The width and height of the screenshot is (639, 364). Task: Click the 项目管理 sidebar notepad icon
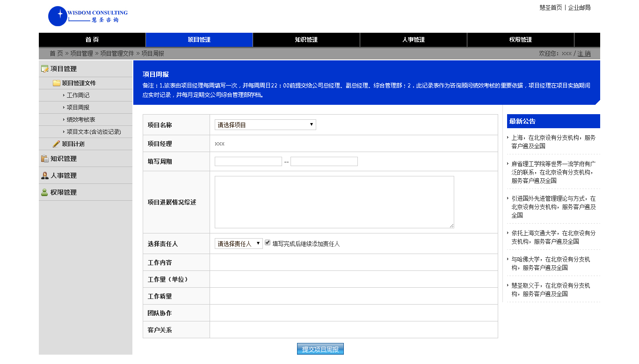pos(45,69)
